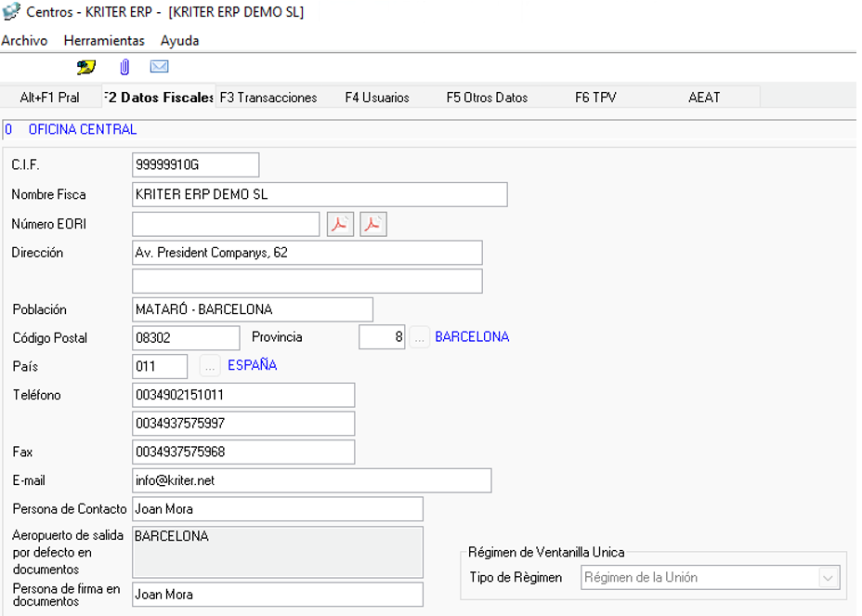Click the Fax number field
Screen dimensions: 862x616
pos(243,452)
